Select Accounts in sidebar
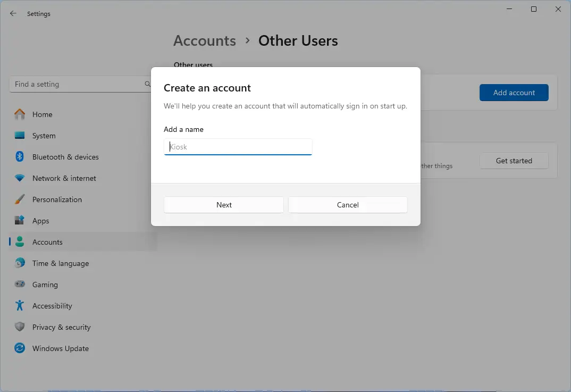The image size is (571, 392). click(x=83, y=242)
